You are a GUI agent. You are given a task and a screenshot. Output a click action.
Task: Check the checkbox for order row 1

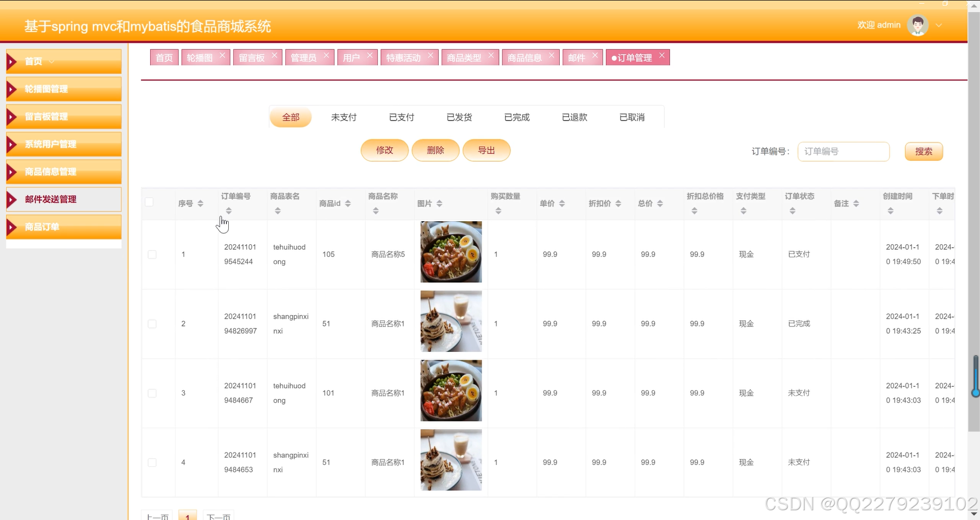pyautogui.click(x=152, y=254)
